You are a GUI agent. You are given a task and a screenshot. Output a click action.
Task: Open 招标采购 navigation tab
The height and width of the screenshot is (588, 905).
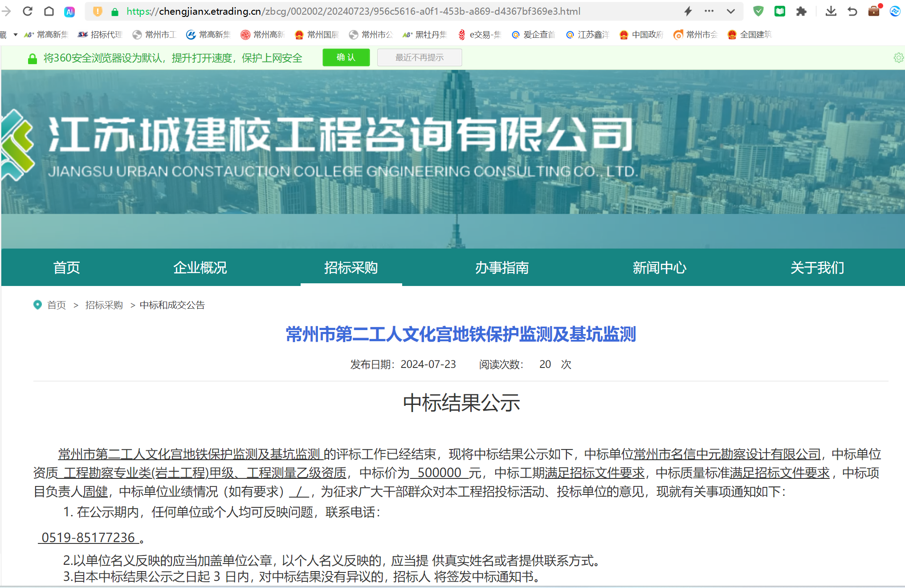pyautogui.click(x=351, y=267)
